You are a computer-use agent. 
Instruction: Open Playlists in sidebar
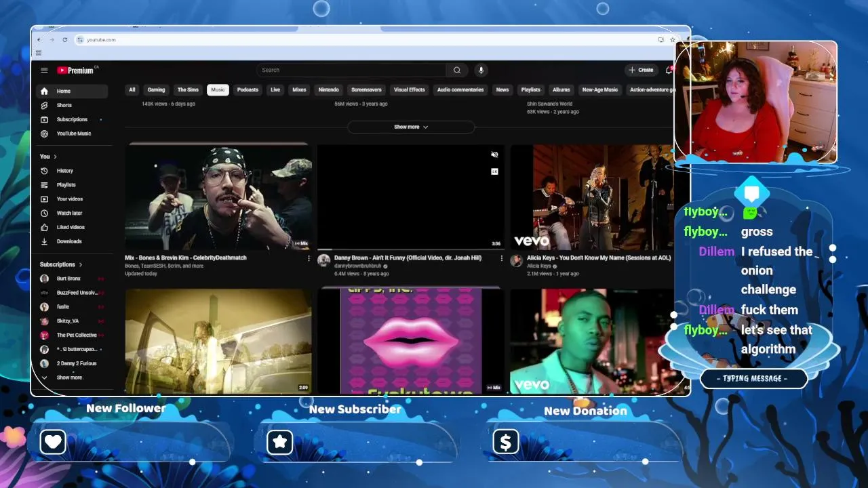[x=73, y=185]
